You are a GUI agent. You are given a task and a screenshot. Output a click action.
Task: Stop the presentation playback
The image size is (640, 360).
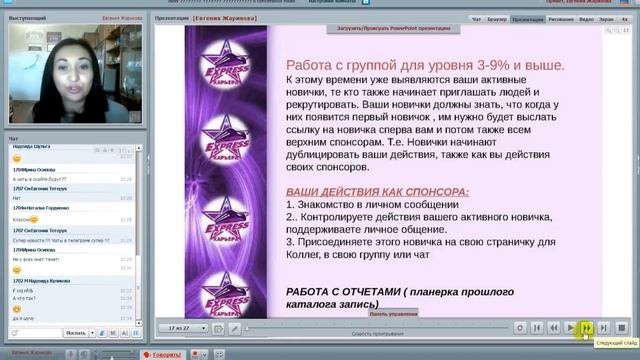621,328
